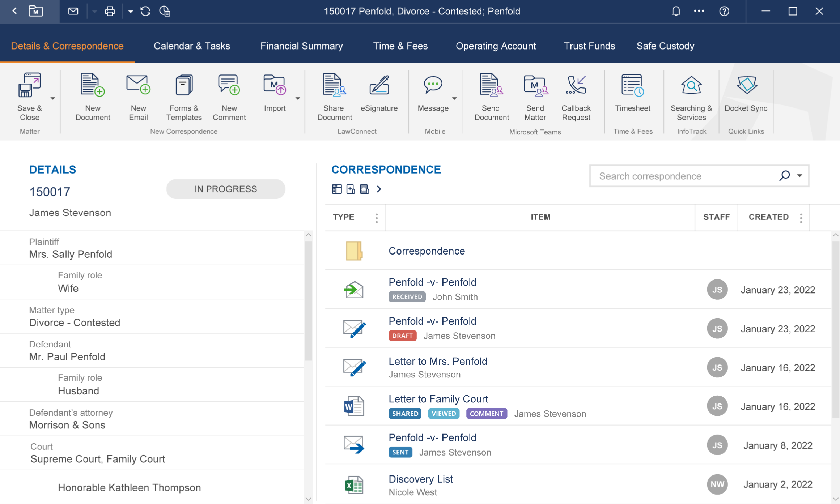Create a New Comment
Image resolution: width=840 pixels, height=504 pixels.
229,86
